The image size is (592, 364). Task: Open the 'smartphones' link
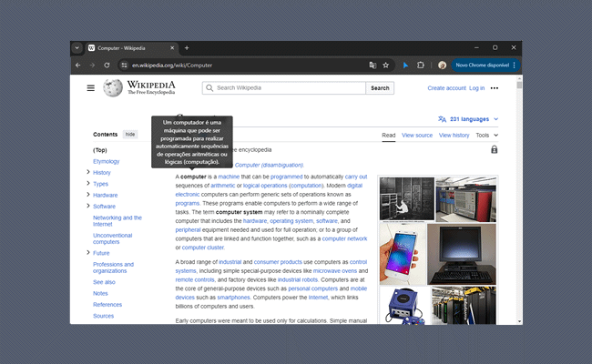coord(233,298)
